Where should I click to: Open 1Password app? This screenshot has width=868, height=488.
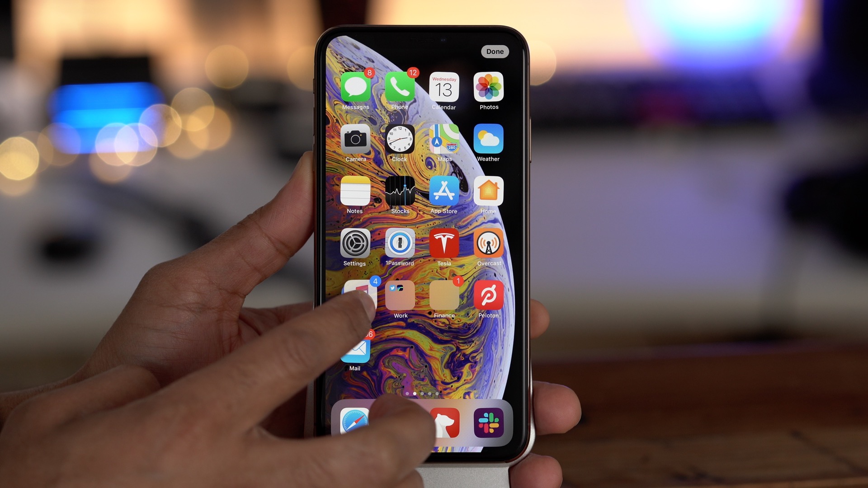[400, 247]
